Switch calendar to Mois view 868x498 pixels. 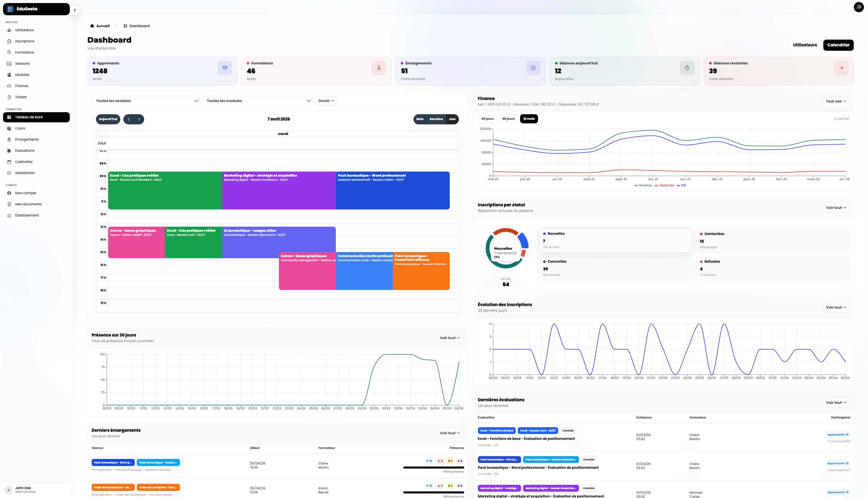420,119
